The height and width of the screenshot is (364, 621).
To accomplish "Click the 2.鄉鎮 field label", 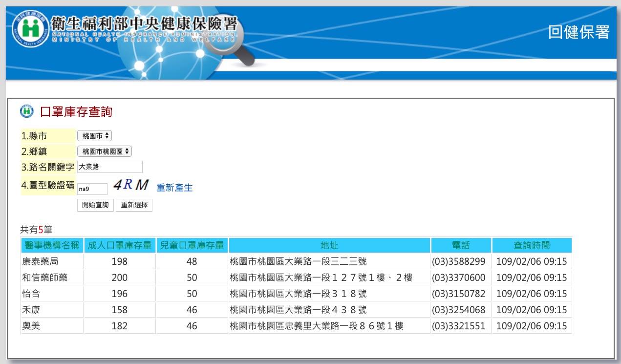I will pyautogui.click(x=34, y=151).
